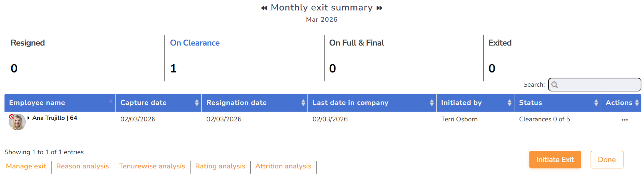Focus the Search input field

pyautogui.click(x=598, y=85)
